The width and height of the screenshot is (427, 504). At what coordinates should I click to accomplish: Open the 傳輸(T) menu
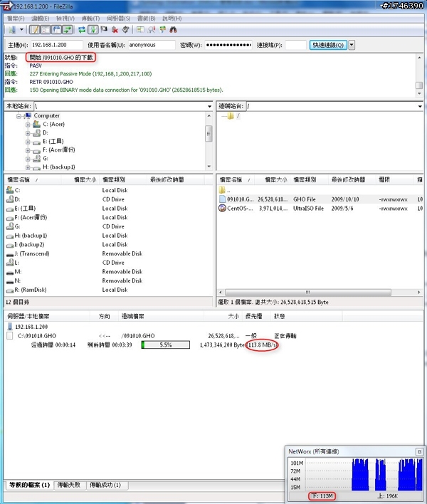[x=90, y=19]
